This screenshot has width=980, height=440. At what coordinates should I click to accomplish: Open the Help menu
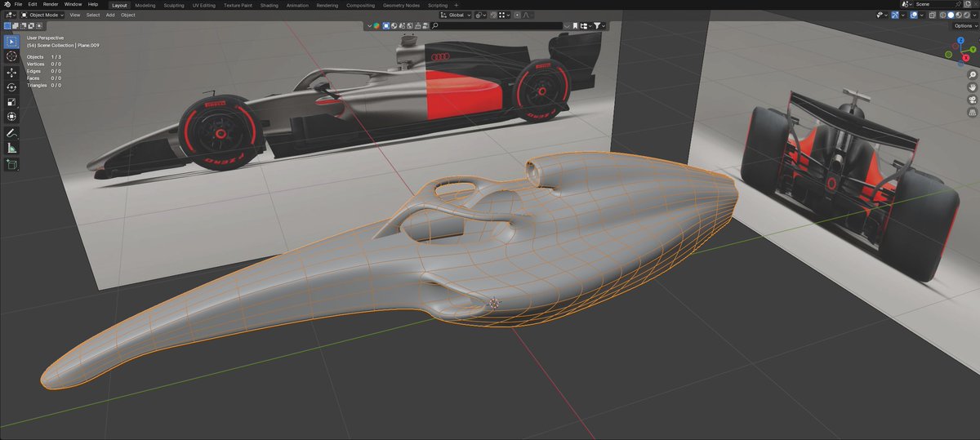tap(93, 4)
